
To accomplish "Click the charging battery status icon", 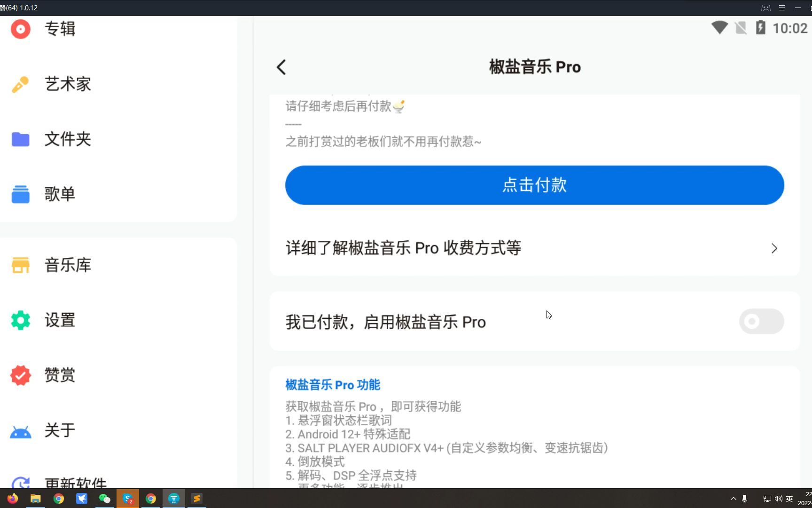I will 760,27.
